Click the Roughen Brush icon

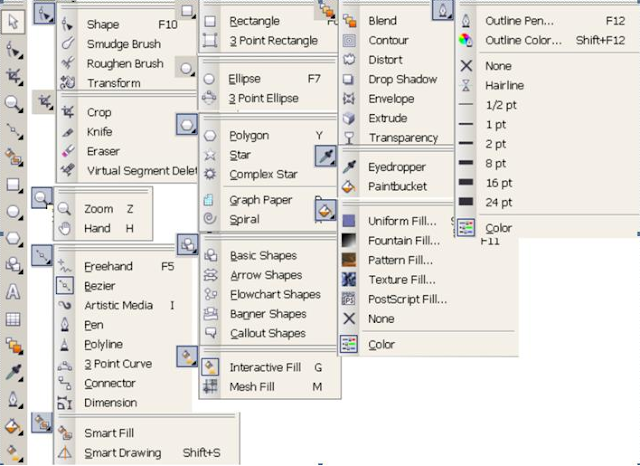click(x=68, y=63)
